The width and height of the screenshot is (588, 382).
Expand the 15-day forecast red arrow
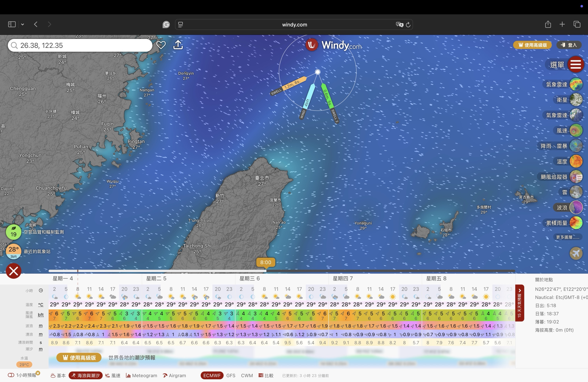click(x=520, y=291)
